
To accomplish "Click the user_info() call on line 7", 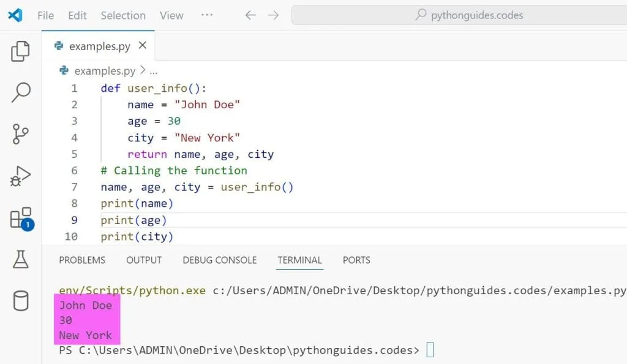I will coord(257,187).
